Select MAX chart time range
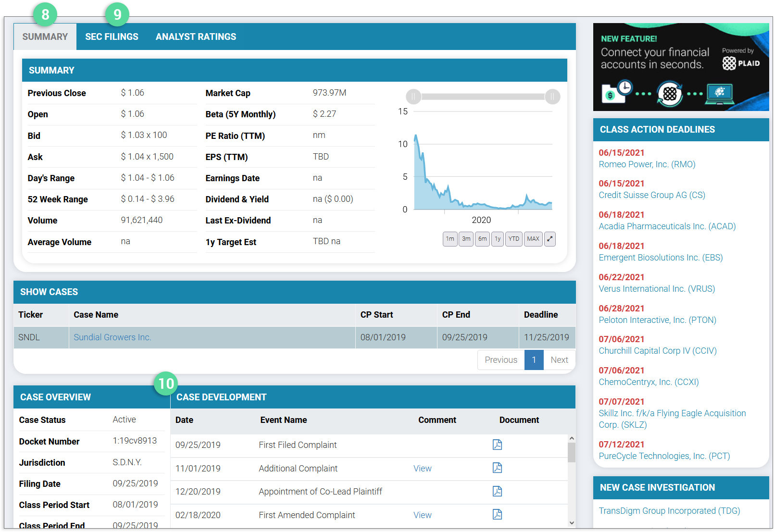Screen dimensions: 774x532 (533, 239)
